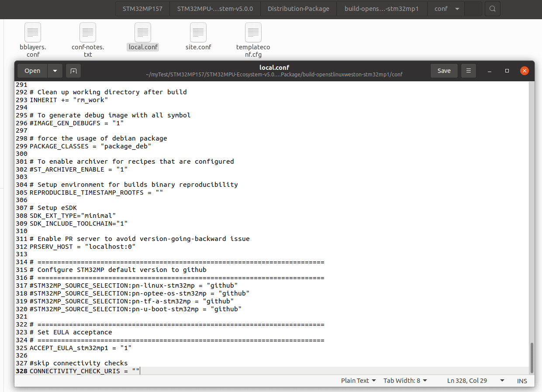The height and width of the screenshot is (392, 542).
Task: Open the search icon in the file manager toolbar
Action: (492, 8)
